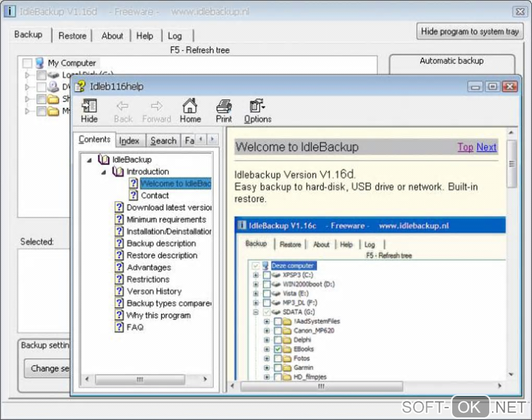
Task: Click the Version History topic icon
Action: pyautogui.click(x=119, y=291)
